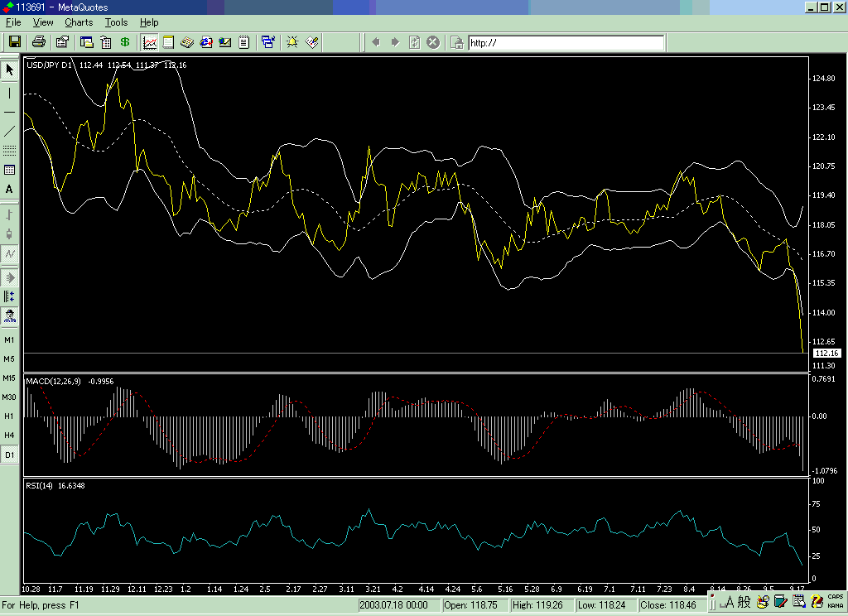
Task: Click the Print icon in toolbar
Action: [x=38, y=41]
